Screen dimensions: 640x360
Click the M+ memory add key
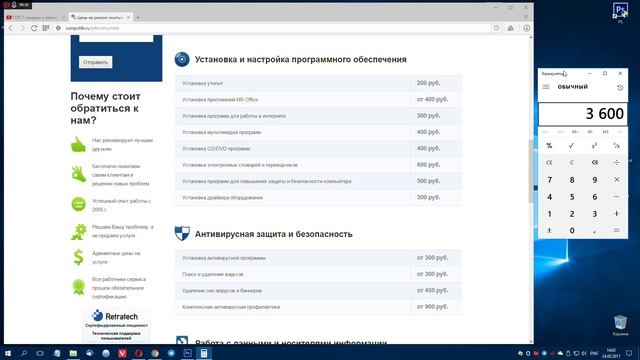tap(575, 132)
